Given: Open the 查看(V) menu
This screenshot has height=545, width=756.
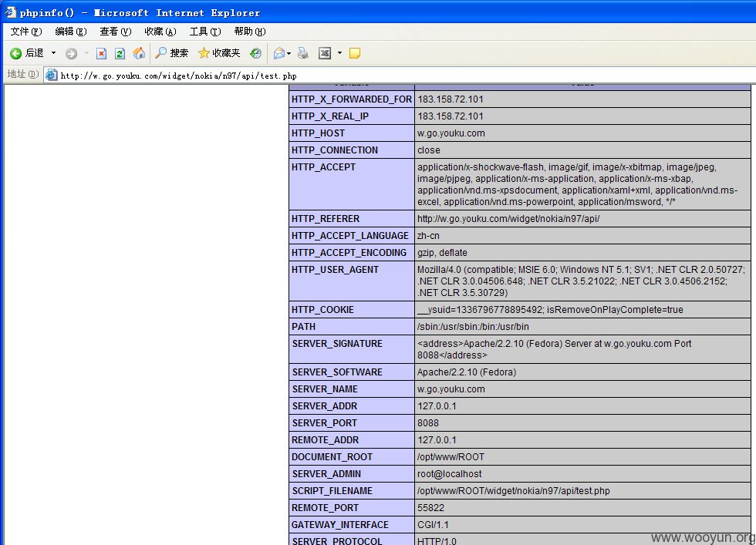Looking at the screenshot, I should pos(115,32).
